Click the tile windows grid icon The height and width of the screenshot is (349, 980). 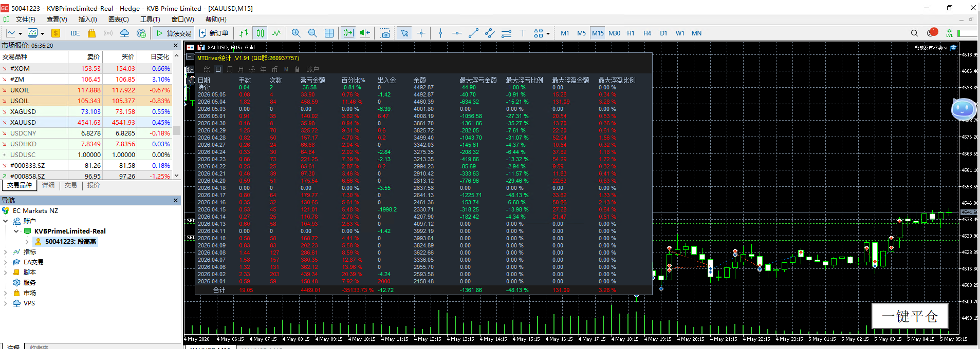coord(329,33)
